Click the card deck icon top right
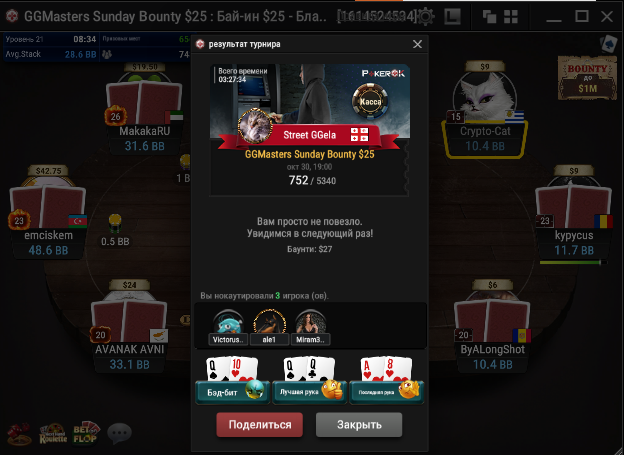This screenshot has width=624, height=455. point(609,44)
